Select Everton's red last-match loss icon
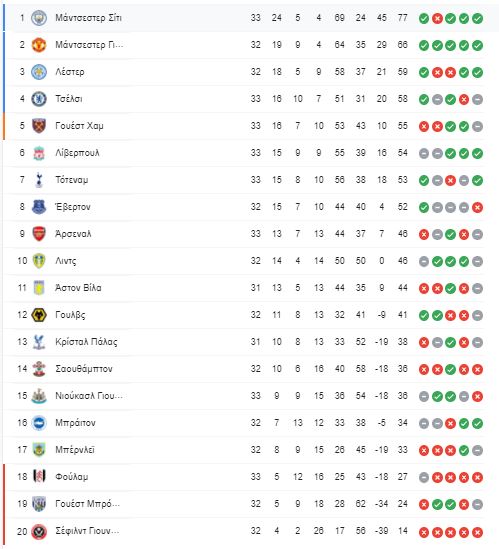The image size is (499, 549). pos(477,207)
